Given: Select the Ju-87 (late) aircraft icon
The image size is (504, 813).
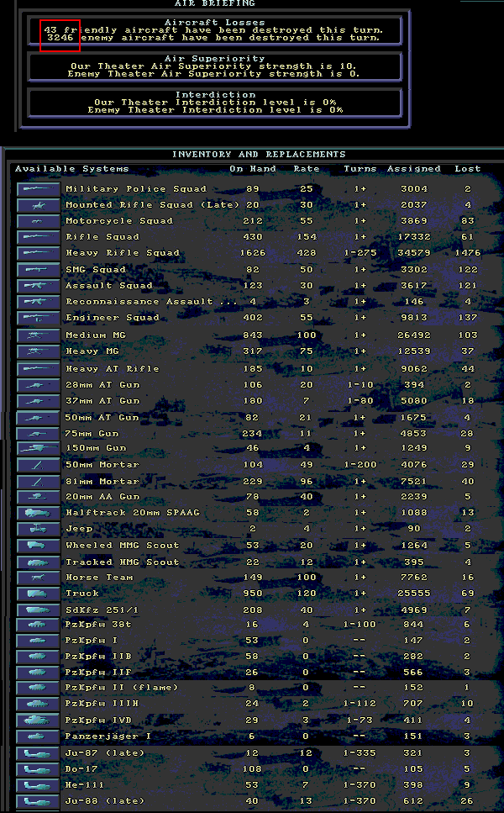Looking at the screenshot, I should 39,753.
